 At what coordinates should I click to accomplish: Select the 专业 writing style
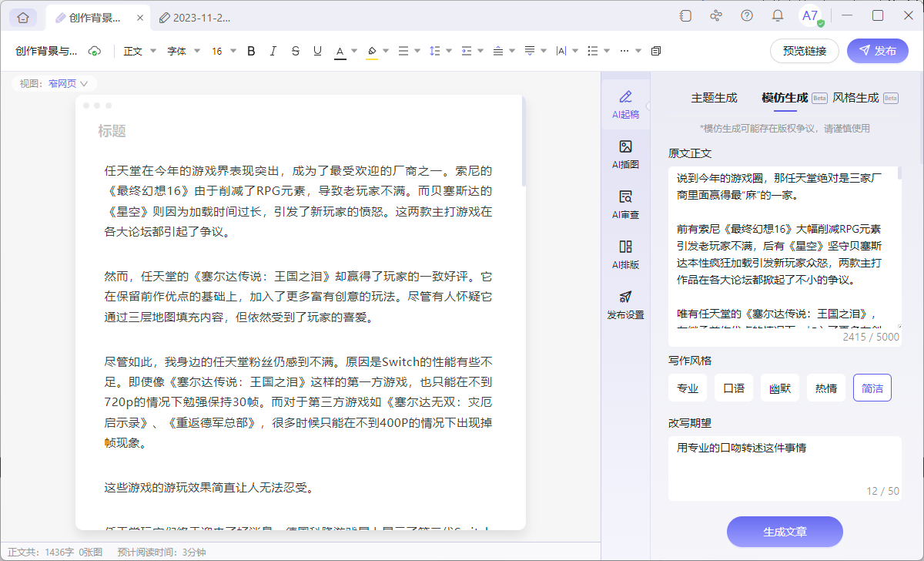pos(687,388)
